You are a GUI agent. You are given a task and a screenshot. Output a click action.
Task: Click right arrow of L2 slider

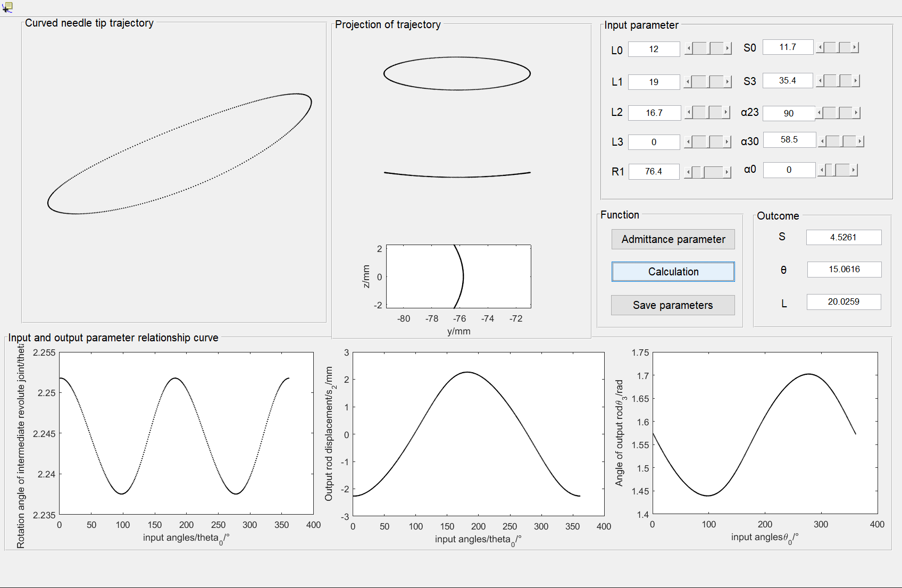coord(726,112)
